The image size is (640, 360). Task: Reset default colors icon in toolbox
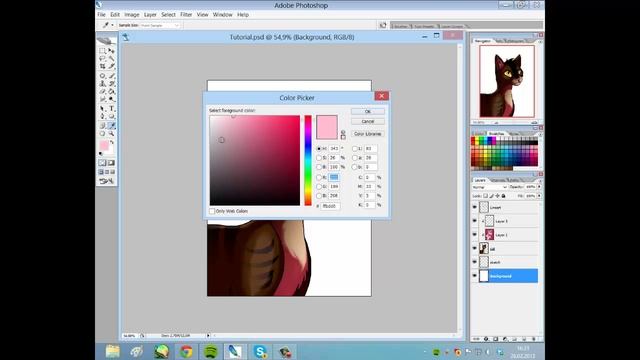[x=101, y=153]
